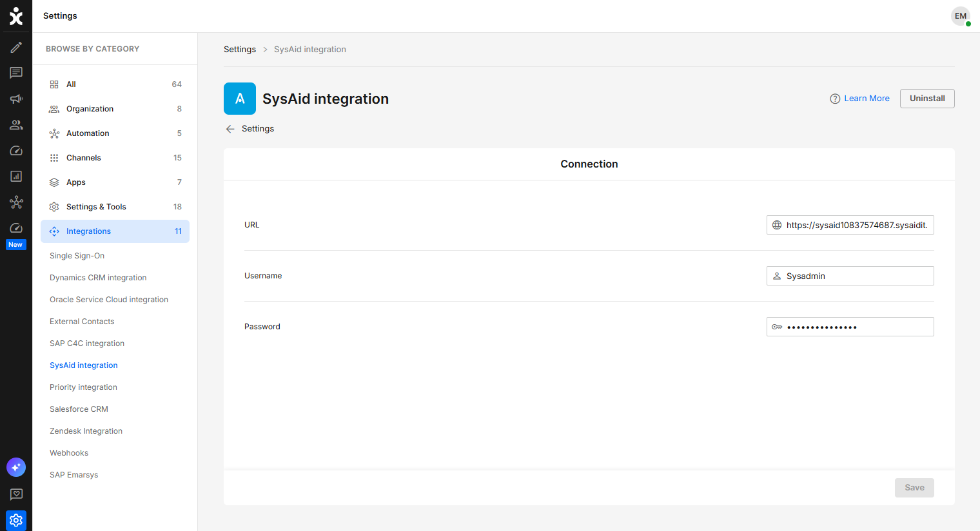Screen dimensions: 980x531
Task: Select the All category
Action: click(115, 84)
